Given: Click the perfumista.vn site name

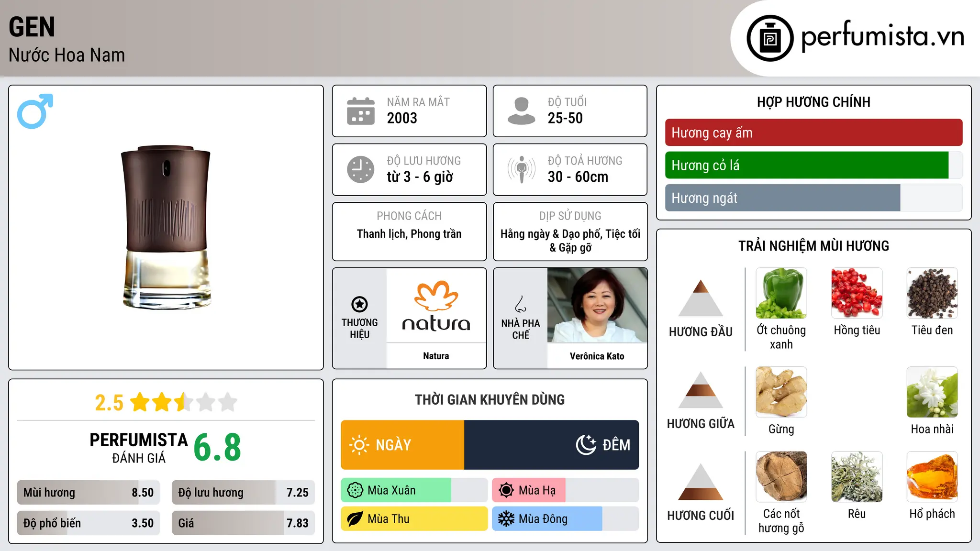Looking at the screenshot, I should pos(882,36).
